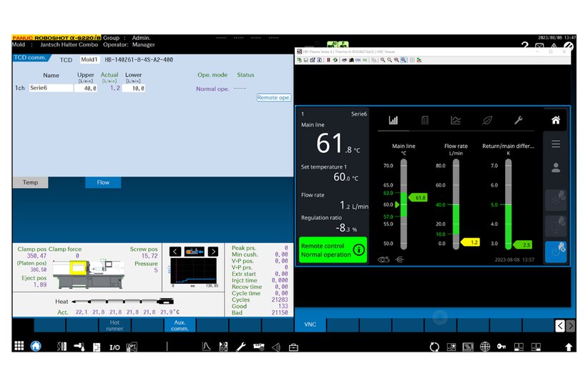The width and height of the screenshot is (588, 386).
Task: Click the Main line temperature gauge bar
Action: [x=404, y=204]
